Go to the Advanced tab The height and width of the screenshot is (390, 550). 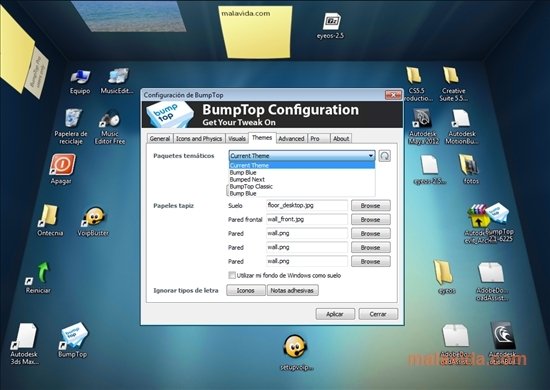[x=291, y=139]
